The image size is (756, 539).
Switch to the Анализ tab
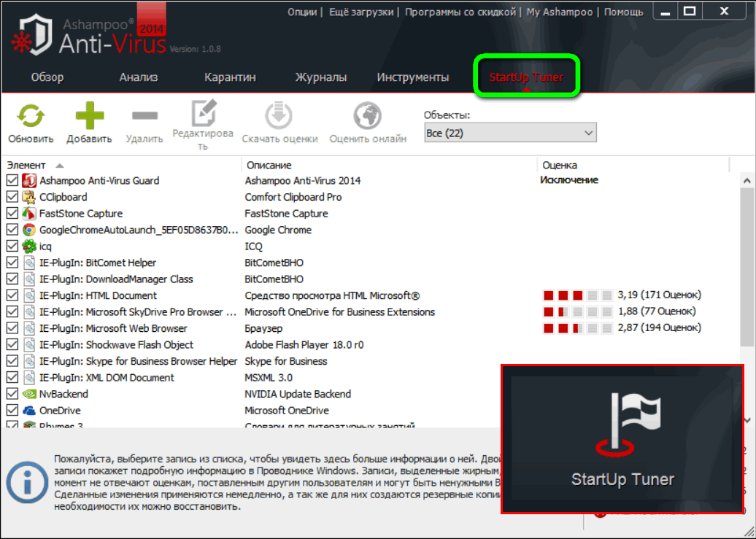[x=139, y=77]
